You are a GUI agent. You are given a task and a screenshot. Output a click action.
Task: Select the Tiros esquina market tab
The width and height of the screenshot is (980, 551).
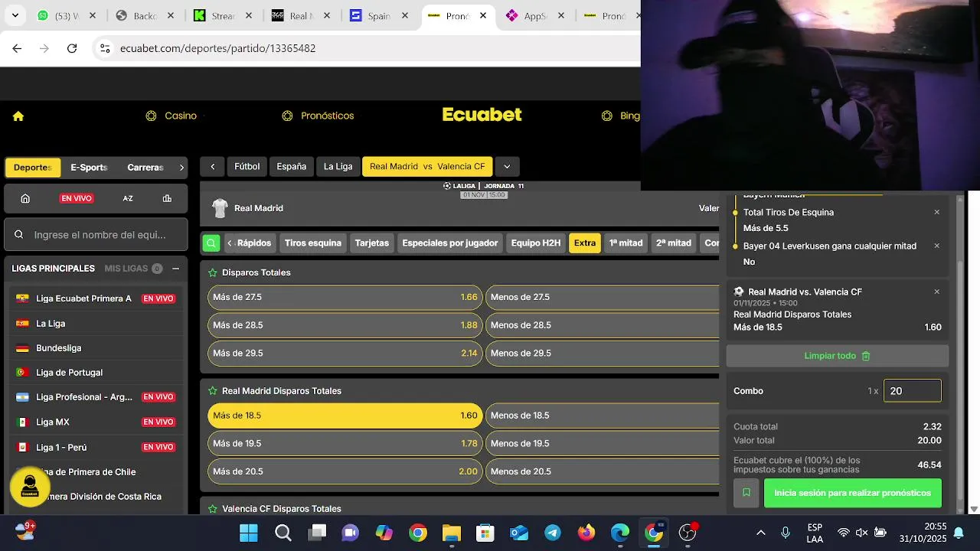(x=313, y=243)
